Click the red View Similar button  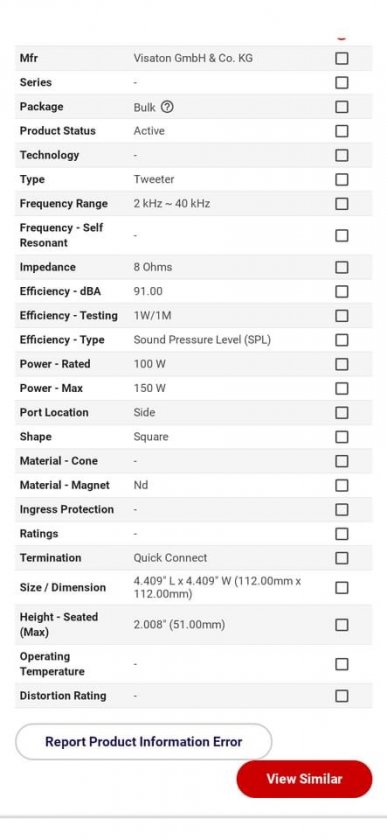304,779
